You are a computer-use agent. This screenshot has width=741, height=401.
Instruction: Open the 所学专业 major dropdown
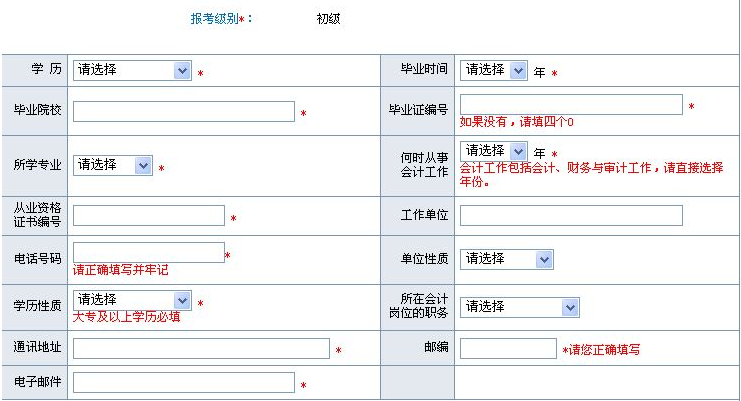[x=112, y=165]
